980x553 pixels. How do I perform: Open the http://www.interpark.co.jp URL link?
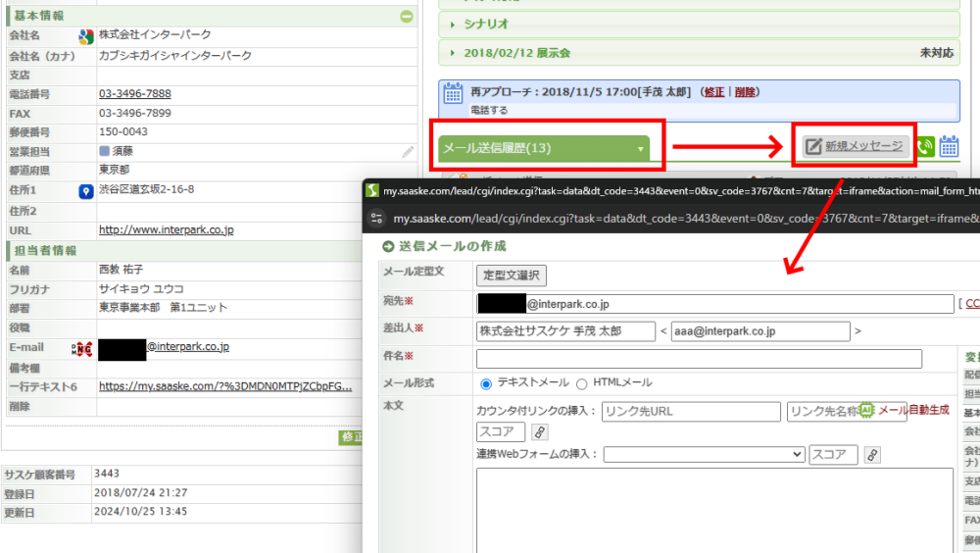166,230
